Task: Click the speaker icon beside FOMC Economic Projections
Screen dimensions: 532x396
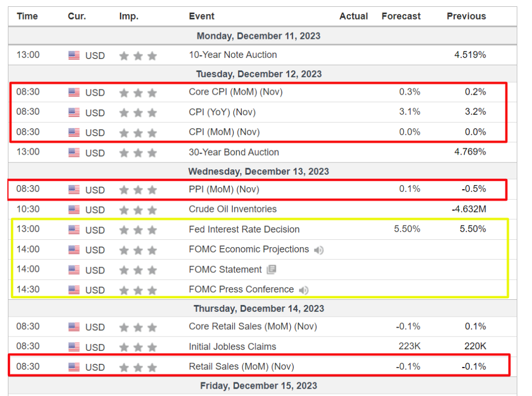Action: point(319,250)
